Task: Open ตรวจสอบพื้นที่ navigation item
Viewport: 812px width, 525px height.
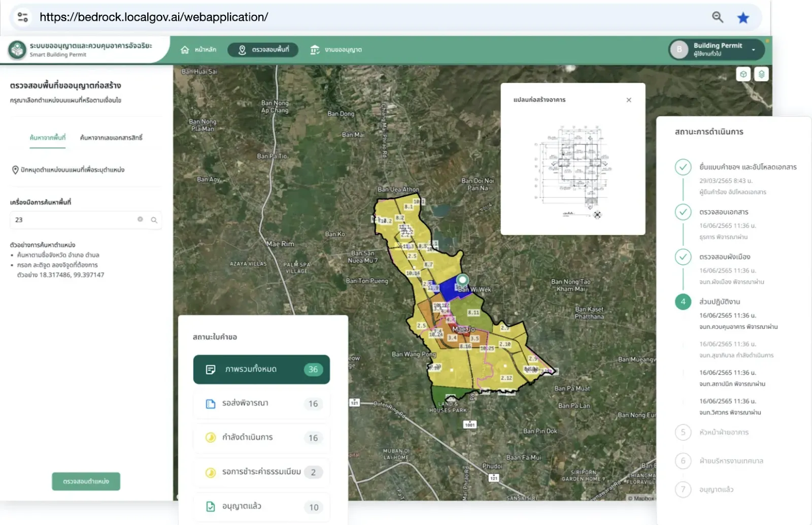Action: click(x=263, y=50)
